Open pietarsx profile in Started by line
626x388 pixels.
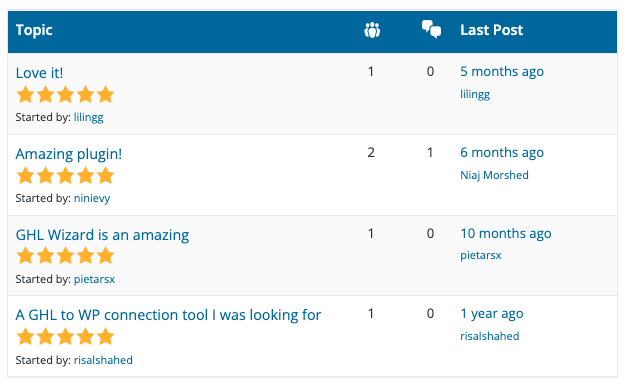94,279
